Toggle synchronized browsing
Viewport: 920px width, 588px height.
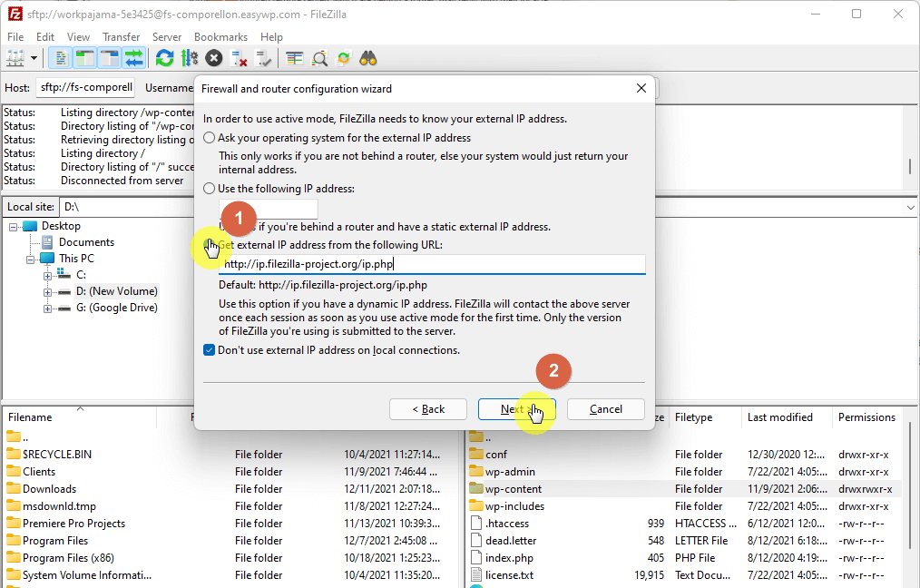point(344,58)
